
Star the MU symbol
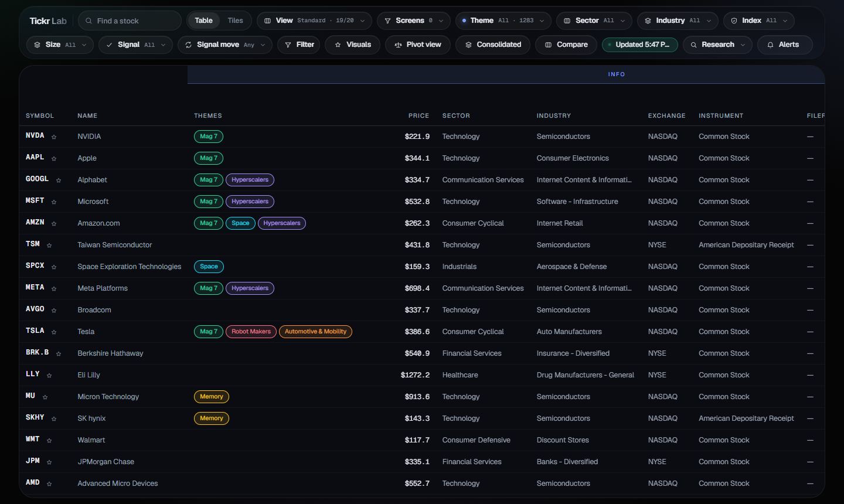click(45, 397)
